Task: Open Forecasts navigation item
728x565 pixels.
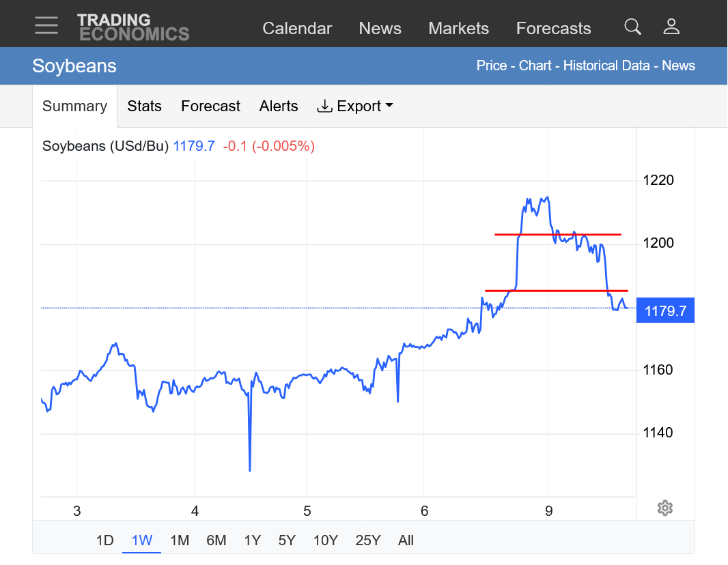Action: [553, 29]
